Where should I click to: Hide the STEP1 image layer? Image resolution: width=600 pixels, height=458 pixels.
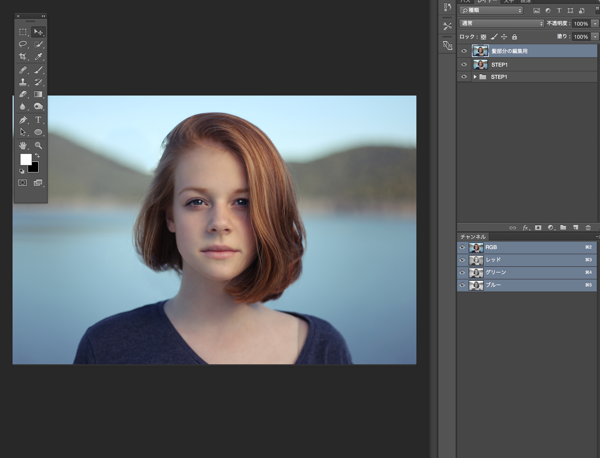464,65
